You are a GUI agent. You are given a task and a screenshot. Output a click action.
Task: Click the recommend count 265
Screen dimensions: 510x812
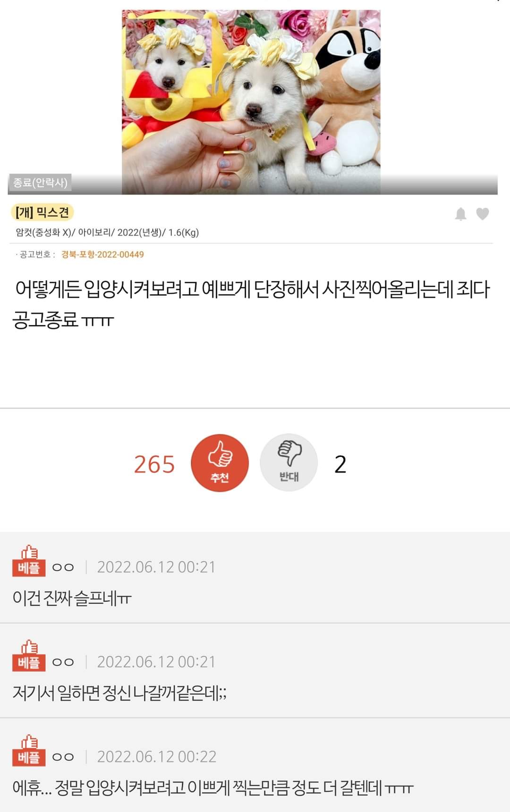(x=154, y=464)
